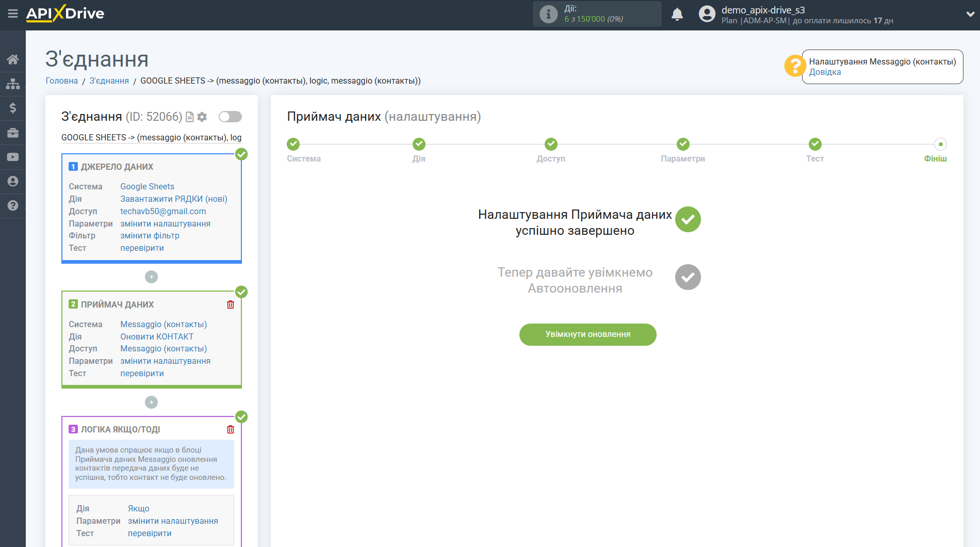Toggle the connection on/off switch

point(230,117)
